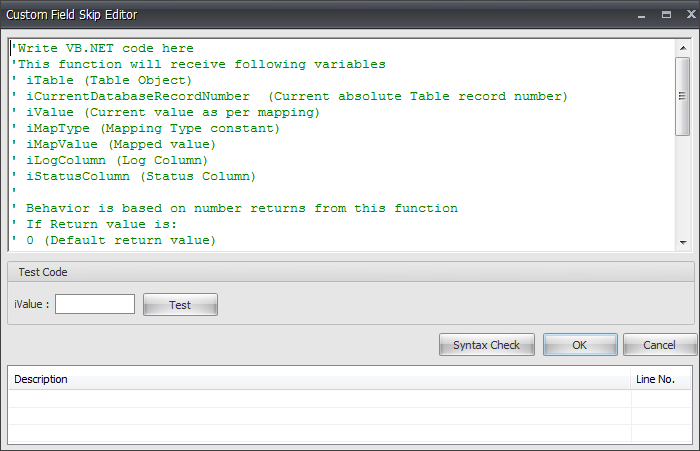Click the Test button

(x=180, y=305)
